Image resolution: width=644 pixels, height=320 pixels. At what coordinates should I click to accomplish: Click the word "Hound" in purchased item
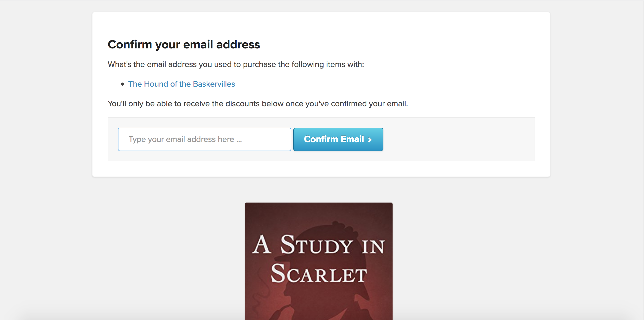(x=156, y=84)
